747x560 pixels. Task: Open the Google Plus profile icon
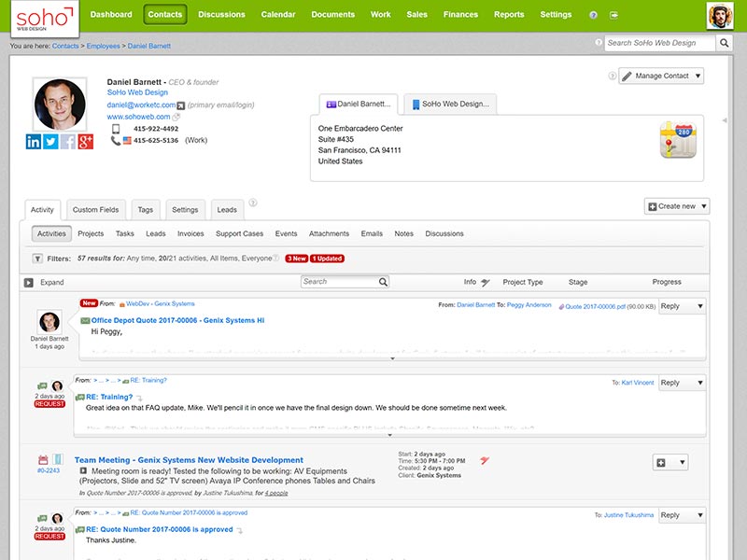coord(86,142)
